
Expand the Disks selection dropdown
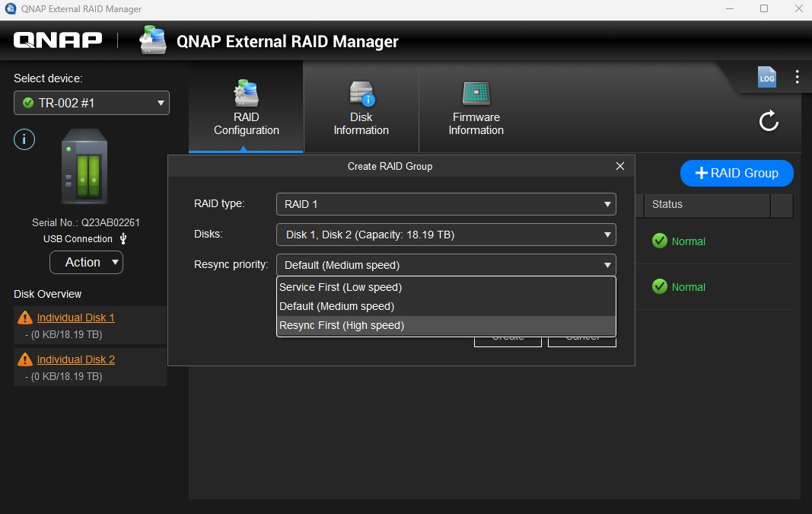[445, 235]
